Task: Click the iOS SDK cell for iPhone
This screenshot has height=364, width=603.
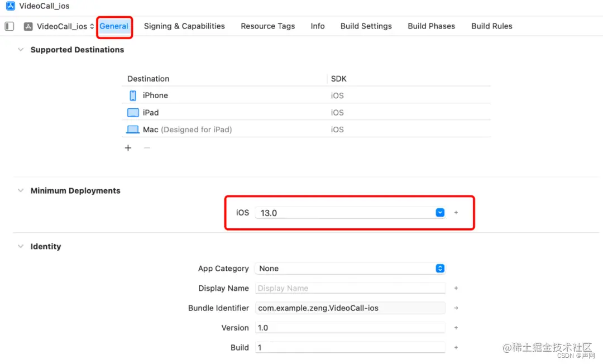Action: pyautogui.click(x=337, y=95)
